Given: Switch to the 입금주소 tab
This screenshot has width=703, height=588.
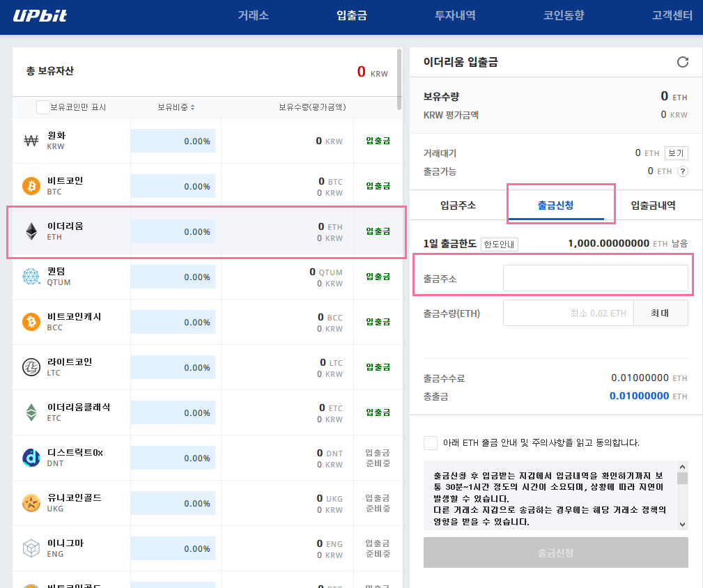Looking at the screenshot, I should [458, 206].
